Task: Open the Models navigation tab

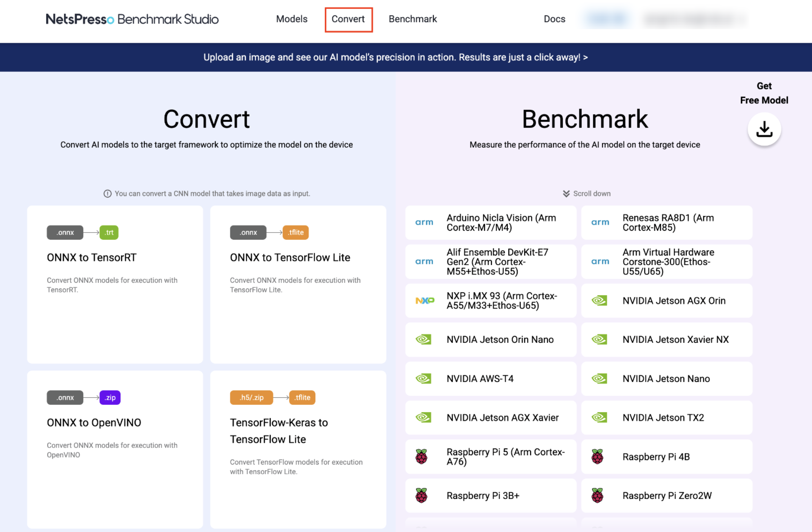Action: [291, 19]
